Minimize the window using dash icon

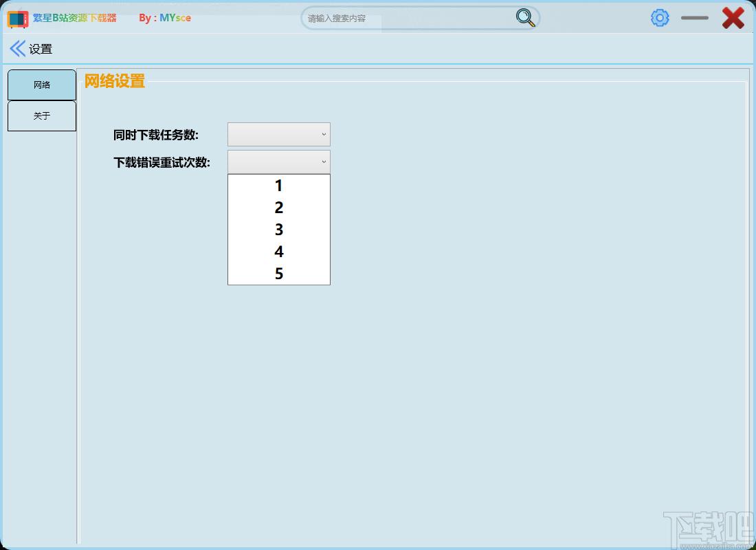click(695, 18)
